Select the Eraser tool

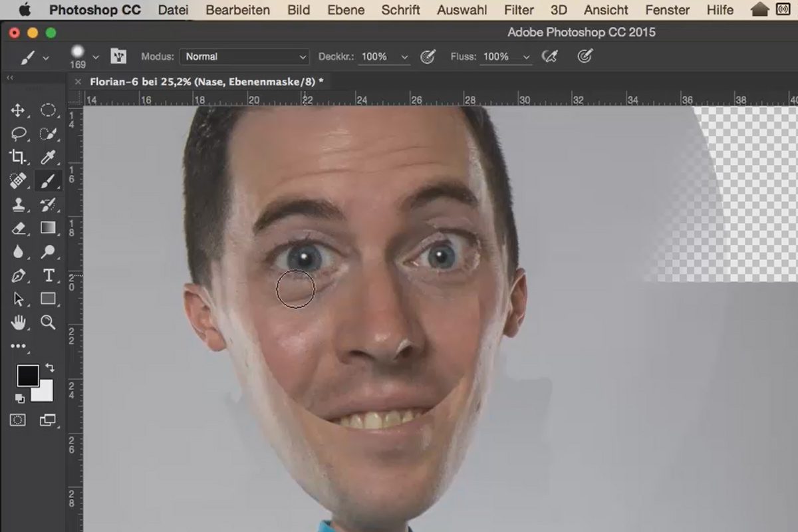19,228
